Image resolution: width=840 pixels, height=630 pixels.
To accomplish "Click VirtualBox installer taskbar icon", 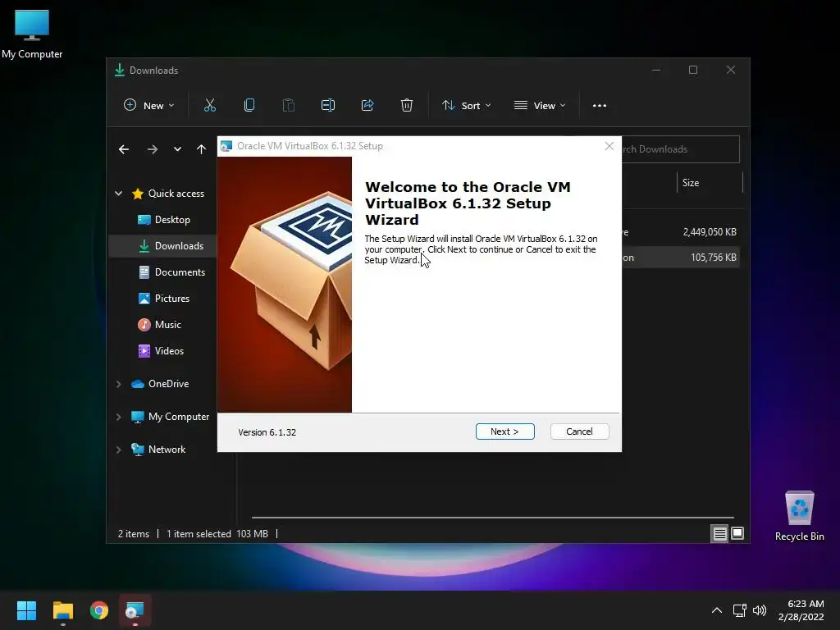I will tap(135, 610).
